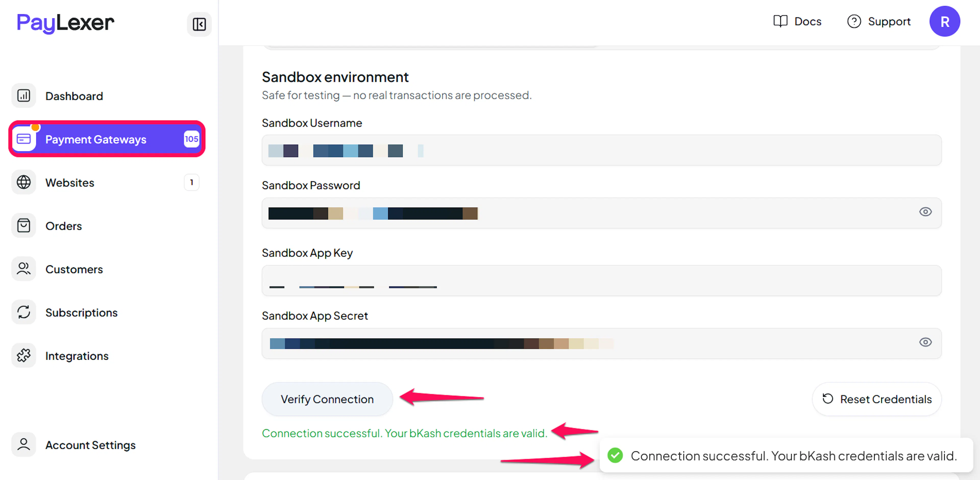Open the Docs link
Screen dimensions: 980x480
(x=798, y=21)
